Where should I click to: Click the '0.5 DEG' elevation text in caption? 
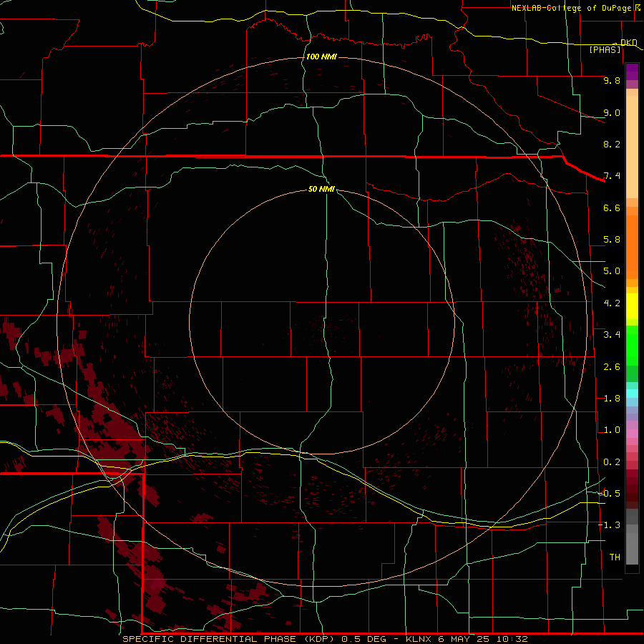click(x=364, y=639)
